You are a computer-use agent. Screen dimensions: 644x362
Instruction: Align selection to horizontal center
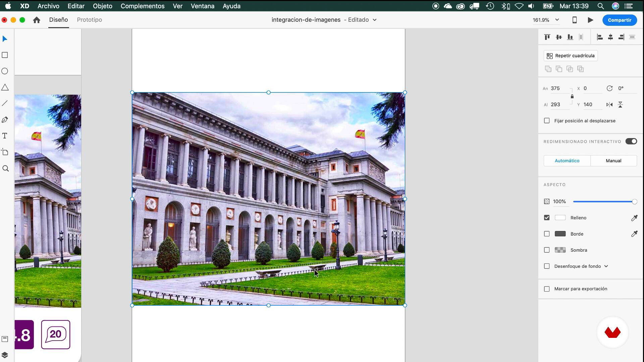(610, 37)
